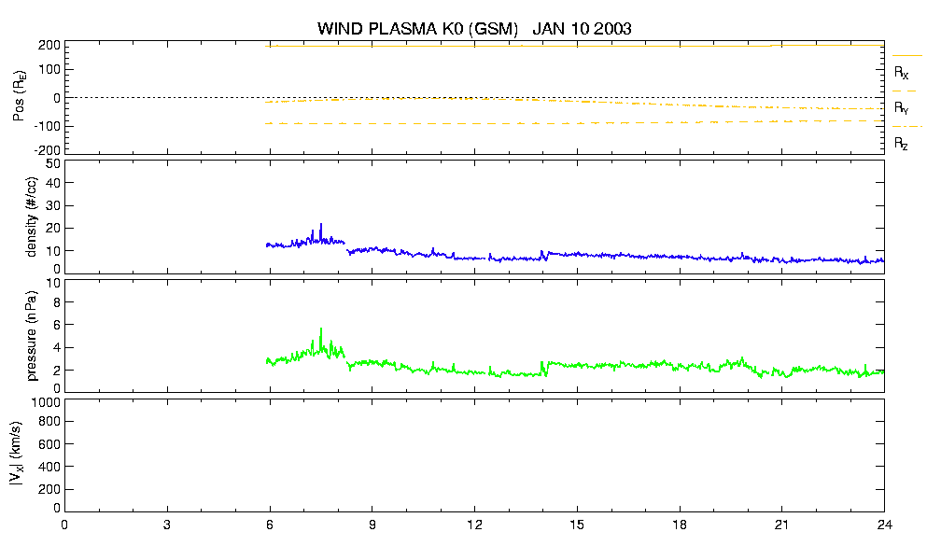Click the x-axis tick label 6
This screenshot has width=927, height=560.
(270, 525)
